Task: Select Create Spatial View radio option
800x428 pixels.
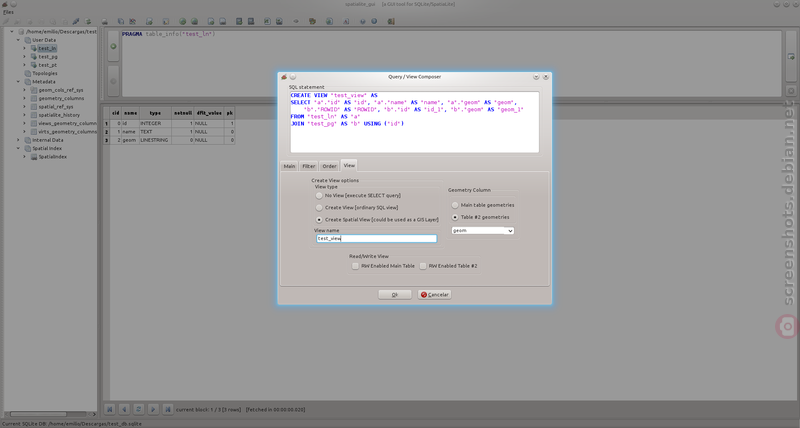Action: [319, 220]
